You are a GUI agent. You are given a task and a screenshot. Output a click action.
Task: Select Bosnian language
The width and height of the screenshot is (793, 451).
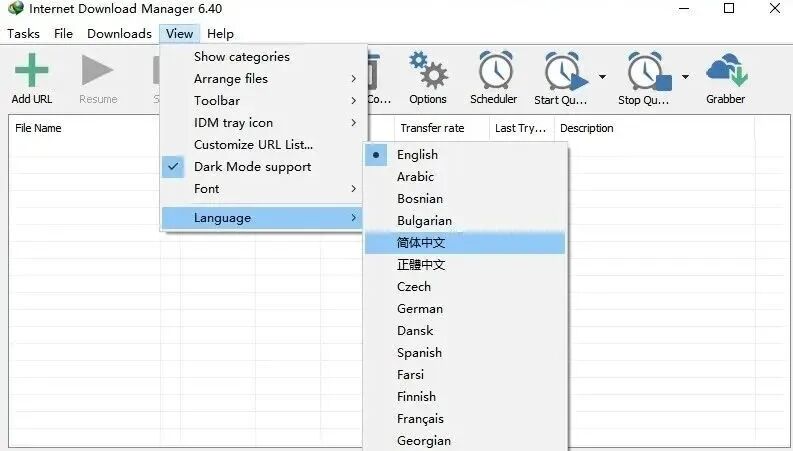click(465, 199)
